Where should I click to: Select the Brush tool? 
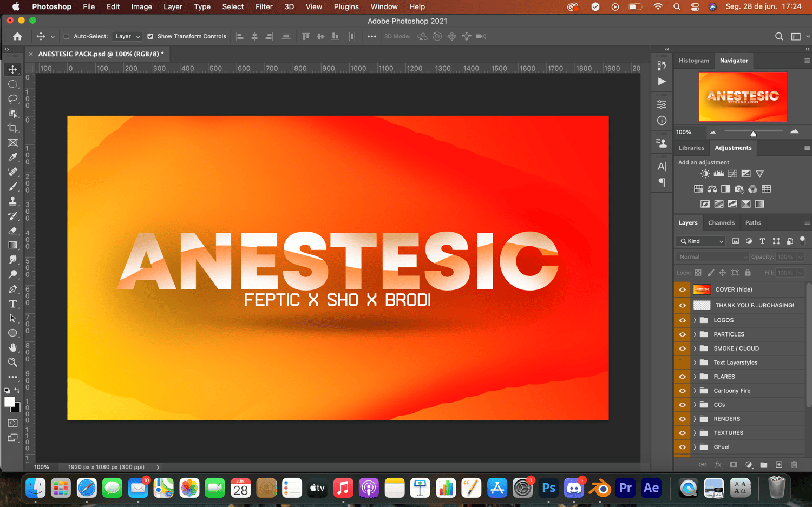coord(13,187)
